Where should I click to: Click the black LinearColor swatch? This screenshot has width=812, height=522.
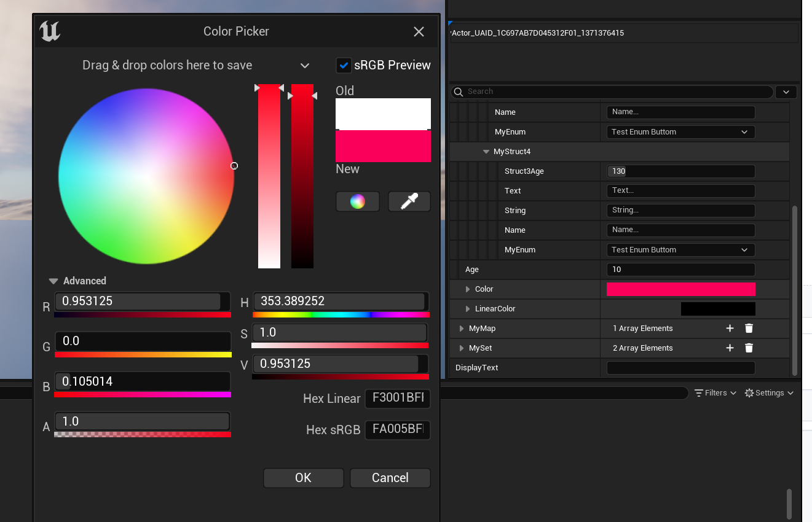pyautogui.click(x=718, y=309)
